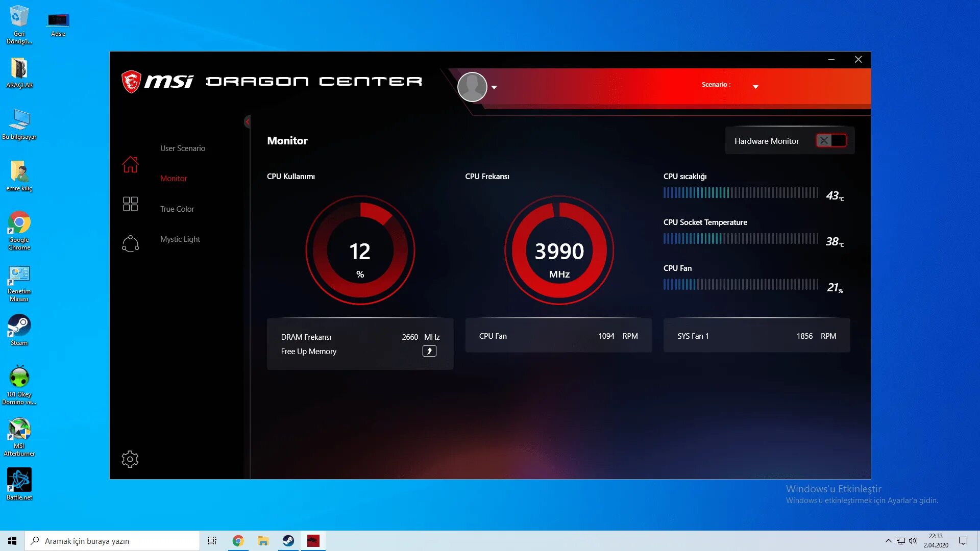Click the SYS Fan 1 1856 RPM panel
The height and width of the screenshot is (551, 980).
coord(756,336)
